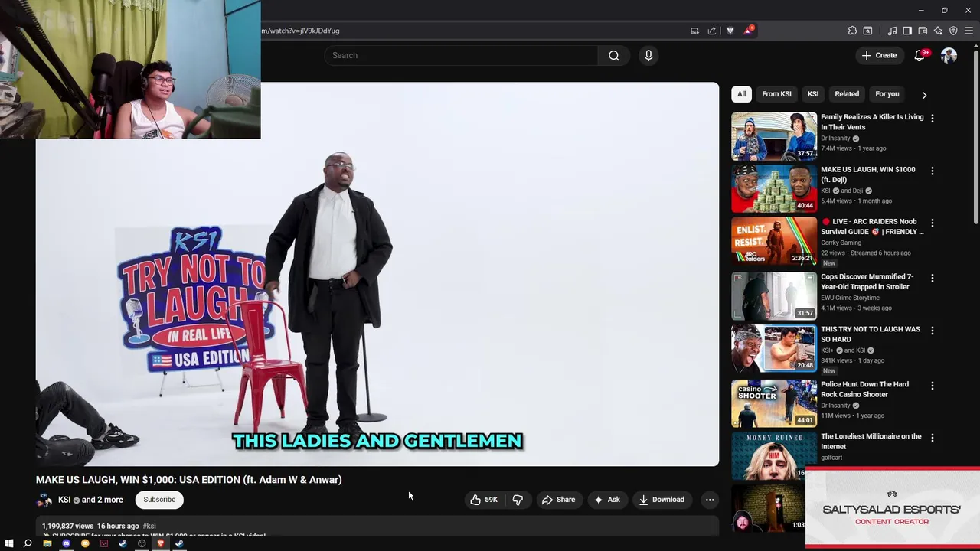Click the #ksi hashtag in description
This screenshot has height=551, width=980.
(x=149, y=527)
